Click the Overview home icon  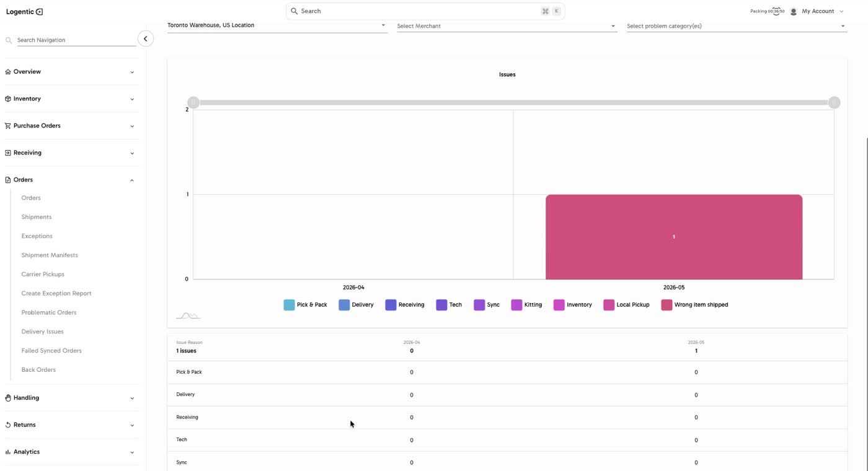tap(8, 72)
